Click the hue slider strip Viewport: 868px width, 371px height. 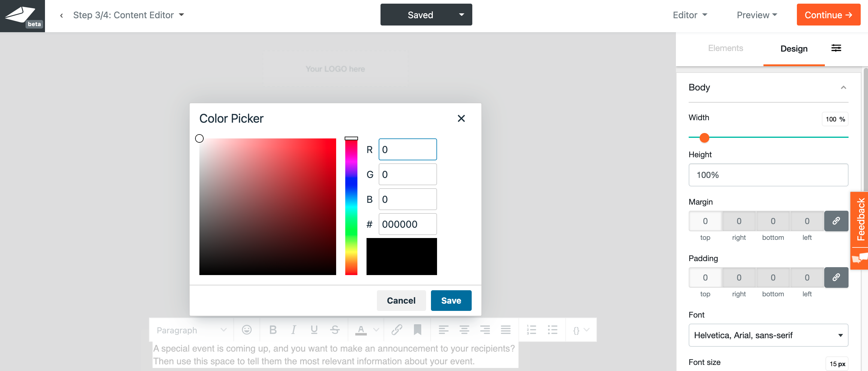pos(351,207)
